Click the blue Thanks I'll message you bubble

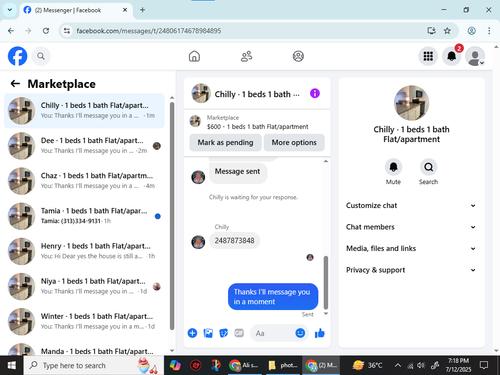[273, 297]
